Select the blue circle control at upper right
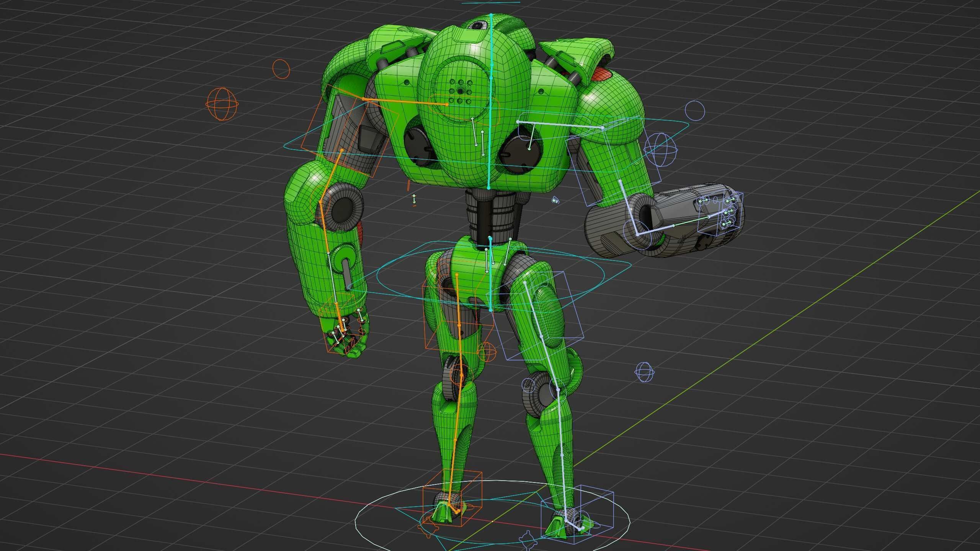This screenshot has width=980, height=551. 694,111
